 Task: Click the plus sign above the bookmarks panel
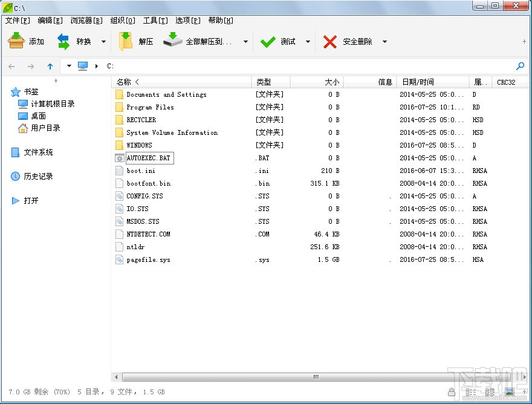click(x=56, y=81)
